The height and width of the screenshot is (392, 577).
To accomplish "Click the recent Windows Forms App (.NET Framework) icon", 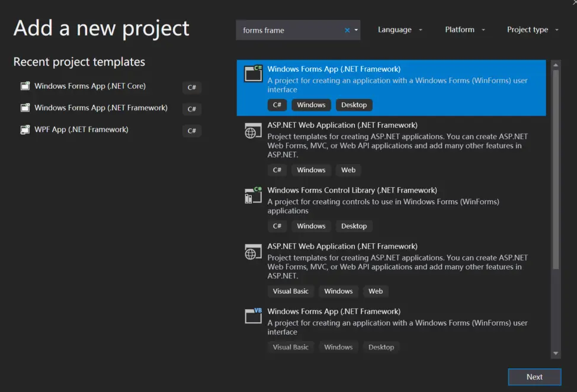I will [25, 108].
